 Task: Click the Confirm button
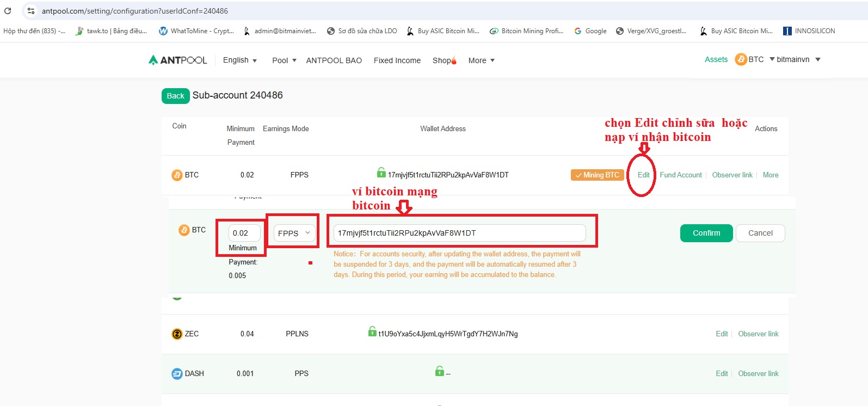(x=706, y=233)
